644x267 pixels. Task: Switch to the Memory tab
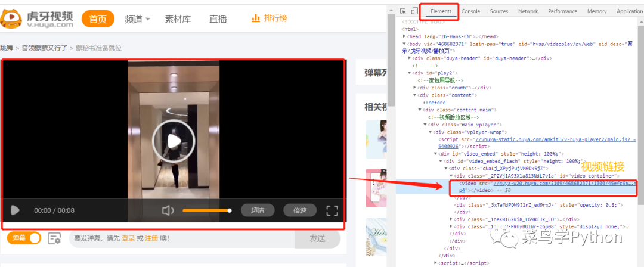(597, 11)
